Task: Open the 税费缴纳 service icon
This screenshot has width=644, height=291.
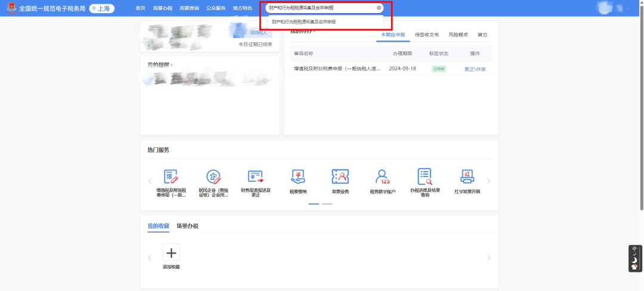Action: [298, 177]
